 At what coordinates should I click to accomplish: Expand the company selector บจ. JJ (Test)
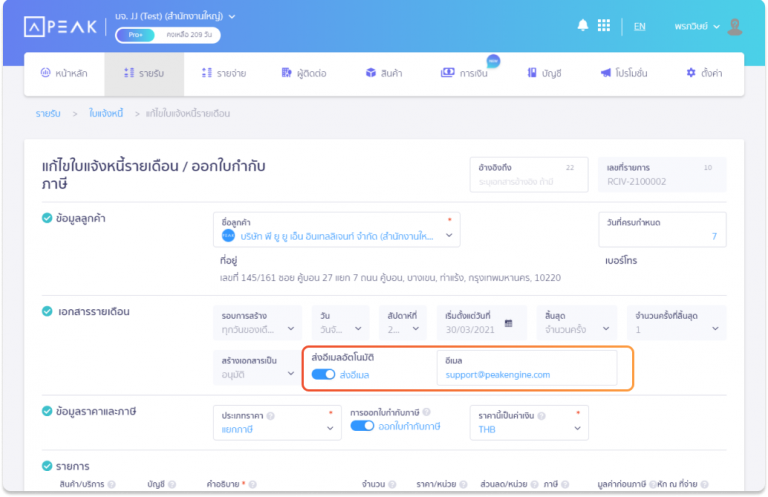(175, 16)
